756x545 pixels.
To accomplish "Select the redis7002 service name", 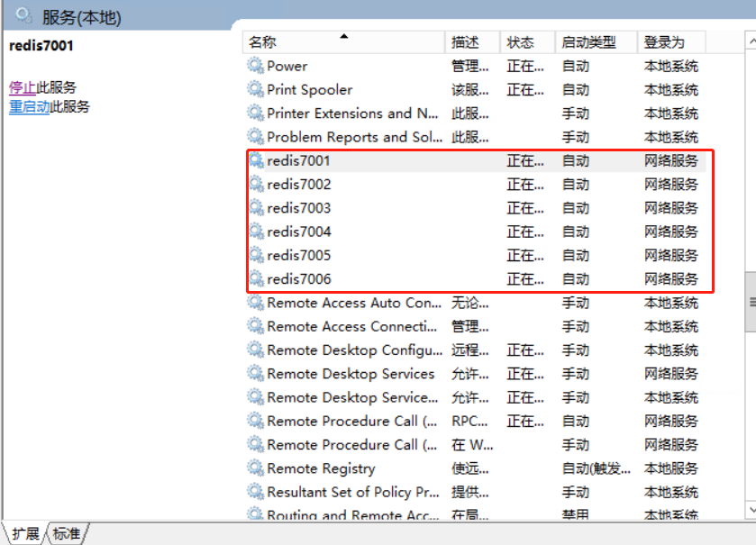I will (299, 184).
